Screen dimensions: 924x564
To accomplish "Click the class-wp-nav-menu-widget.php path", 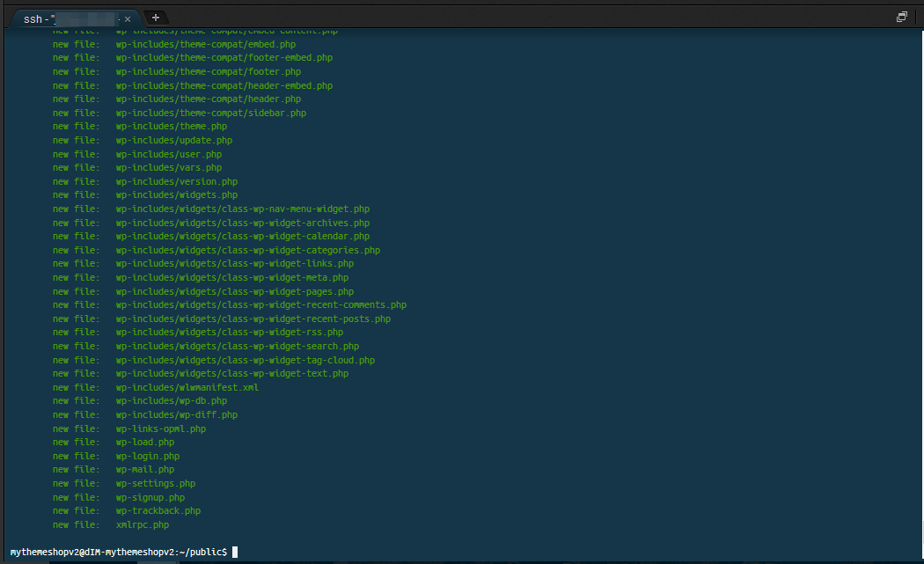I will (242, 209).
